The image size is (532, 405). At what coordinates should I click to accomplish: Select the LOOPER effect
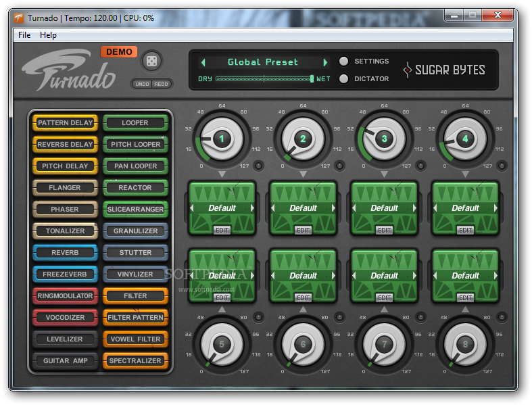[x=135, y=122]
